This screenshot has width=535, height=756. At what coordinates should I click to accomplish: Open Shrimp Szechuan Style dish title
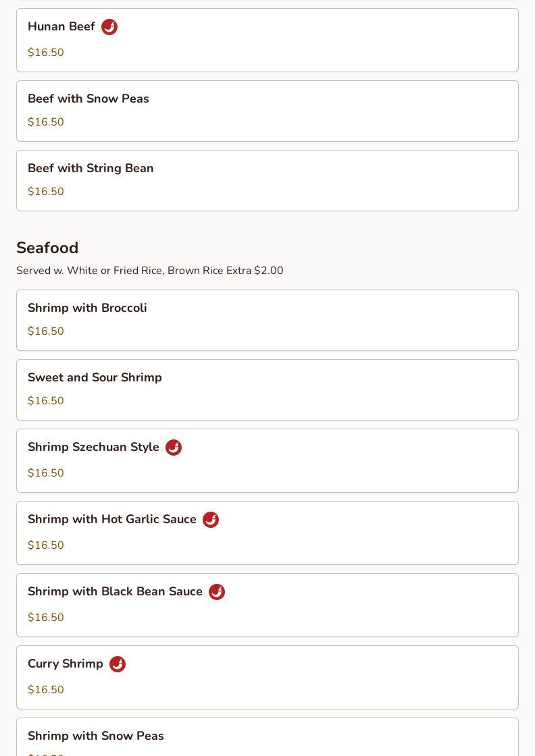93,447
